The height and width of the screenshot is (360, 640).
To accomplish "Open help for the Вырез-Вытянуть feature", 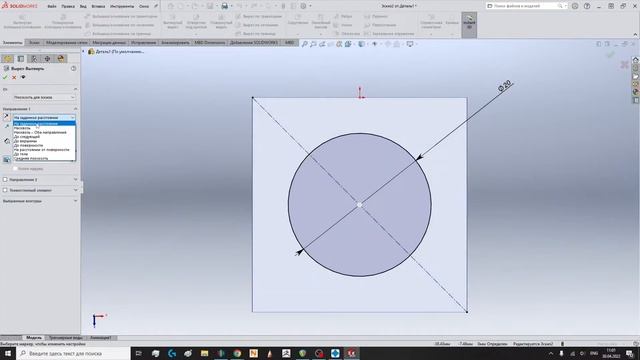I will point(73,69).
